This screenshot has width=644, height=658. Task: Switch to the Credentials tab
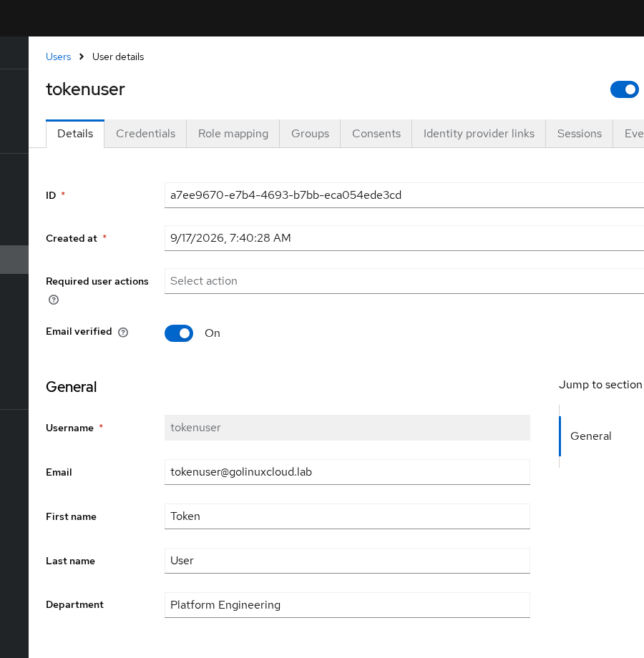click(x=146, y=134)
